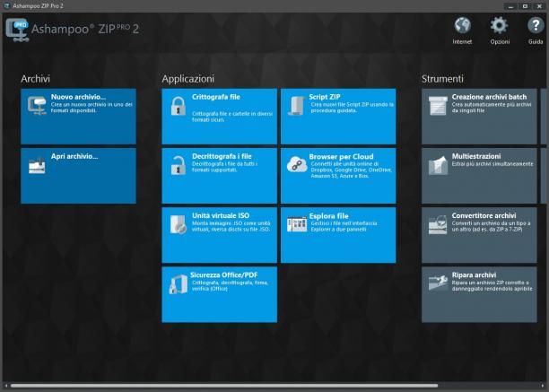Click the scrollbar right arrow
This screenshot has width=549, height=392.
[x=543, y=386]
